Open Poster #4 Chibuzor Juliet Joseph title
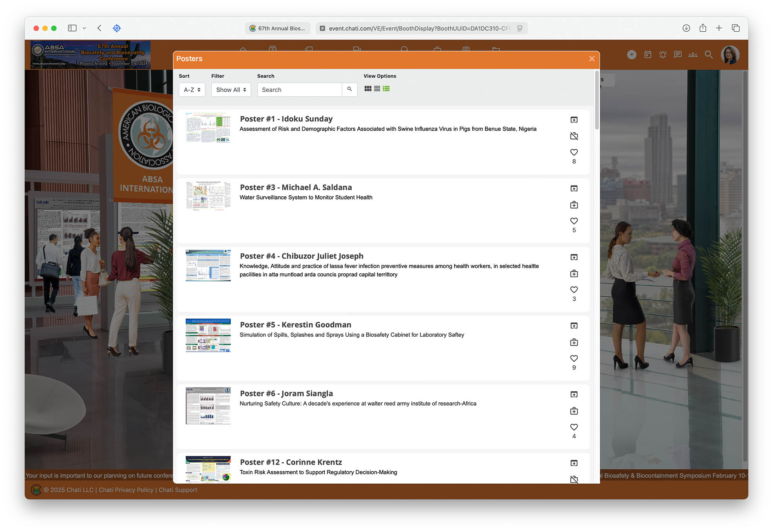 (x=301, y=256)
